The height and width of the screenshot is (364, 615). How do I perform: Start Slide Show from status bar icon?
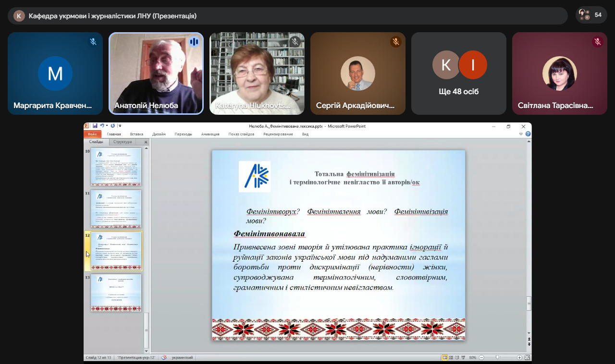click(463, 357)
